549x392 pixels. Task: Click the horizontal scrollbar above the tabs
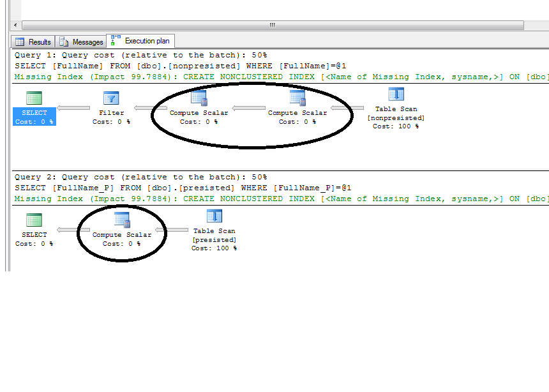271,24
